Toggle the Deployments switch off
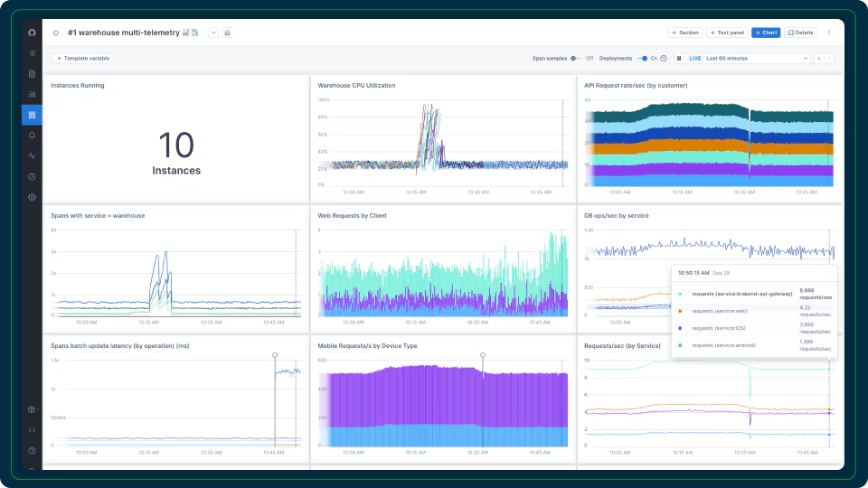The image size is (868, 488). [642, 58]
